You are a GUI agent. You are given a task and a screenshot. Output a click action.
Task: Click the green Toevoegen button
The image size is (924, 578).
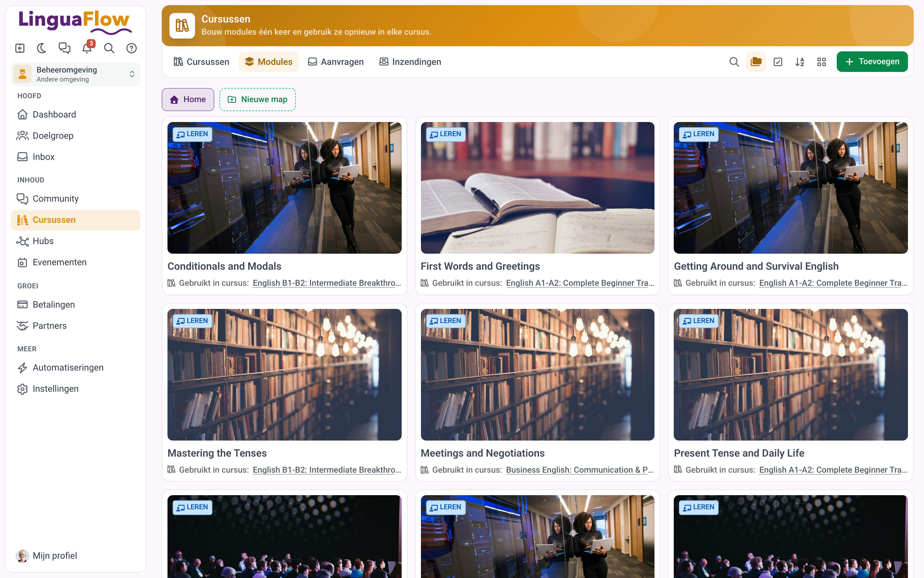872,62
